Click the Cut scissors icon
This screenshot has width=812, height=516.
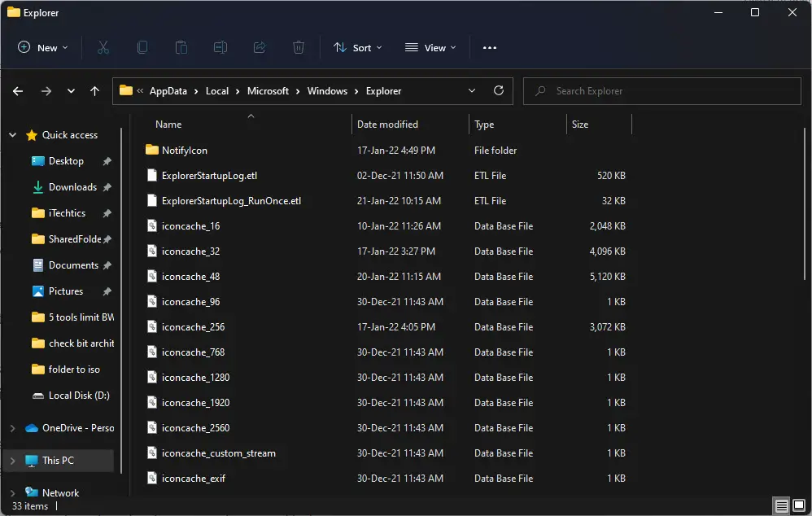[x=103, y=48]
